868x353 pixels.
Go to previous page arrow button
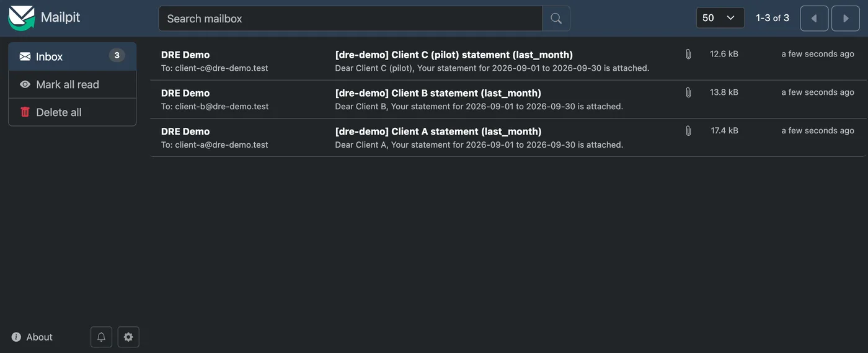[814, 19]
